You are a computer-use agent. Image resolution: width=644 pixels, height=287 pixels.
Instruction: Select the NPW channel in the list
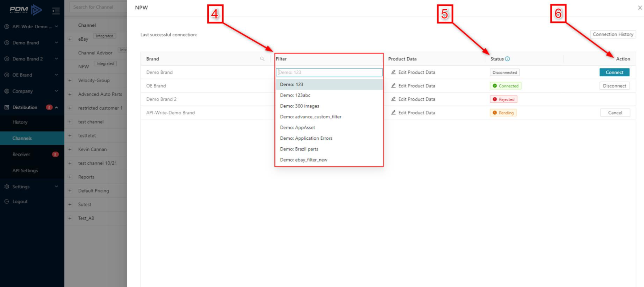coord(83,67)
